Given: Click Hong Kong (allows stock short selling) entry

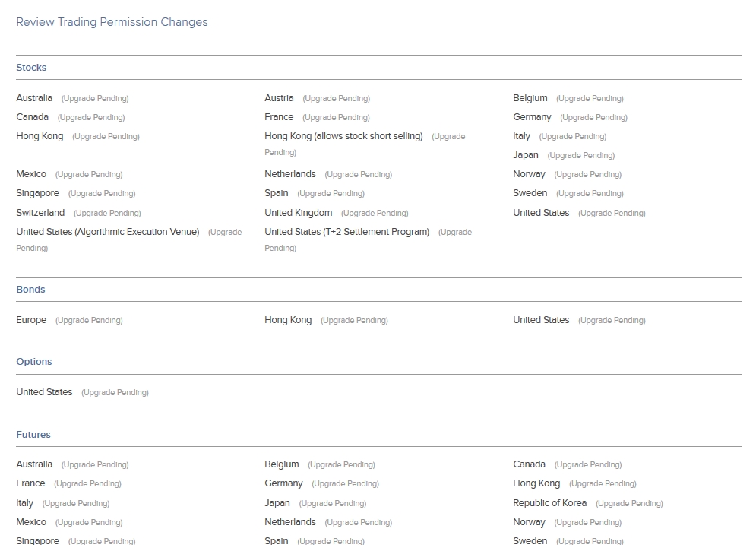Looking at the screenshot, I should click(x=343, y=136).
